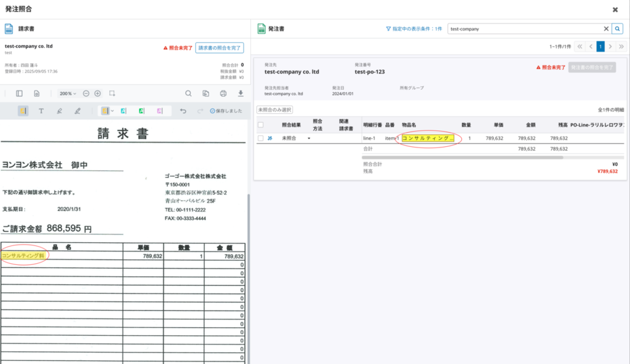The height and width of the screenshot is (364, 630).
Task: Open search in the invoice viewer
Action: pyautogui.click(x=188, y=93)
